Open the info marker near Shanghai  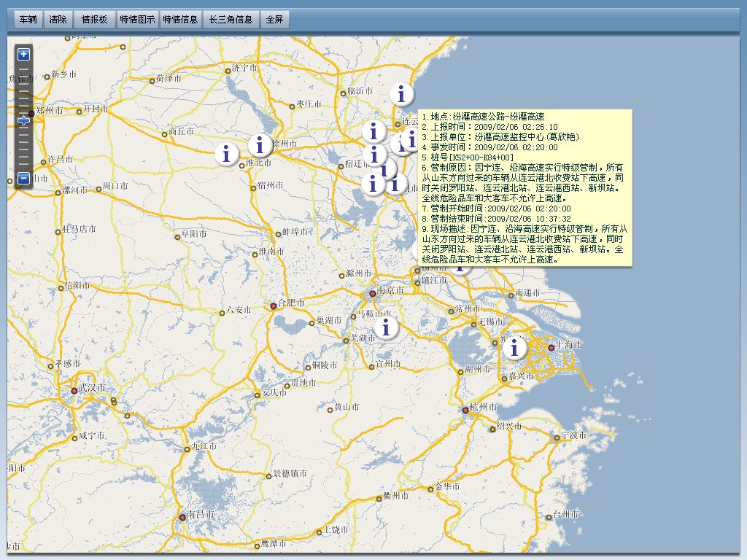514,347
